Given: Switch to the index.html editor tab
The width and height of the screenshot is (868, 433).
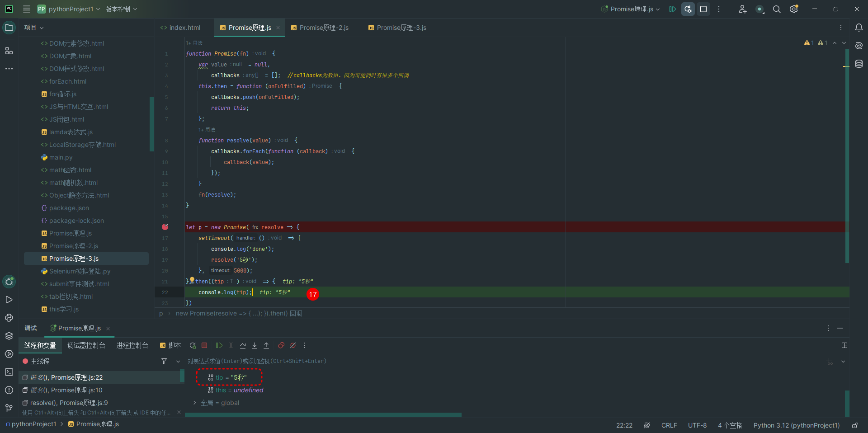Looking at the screenshot, I should tap(180, 28).
